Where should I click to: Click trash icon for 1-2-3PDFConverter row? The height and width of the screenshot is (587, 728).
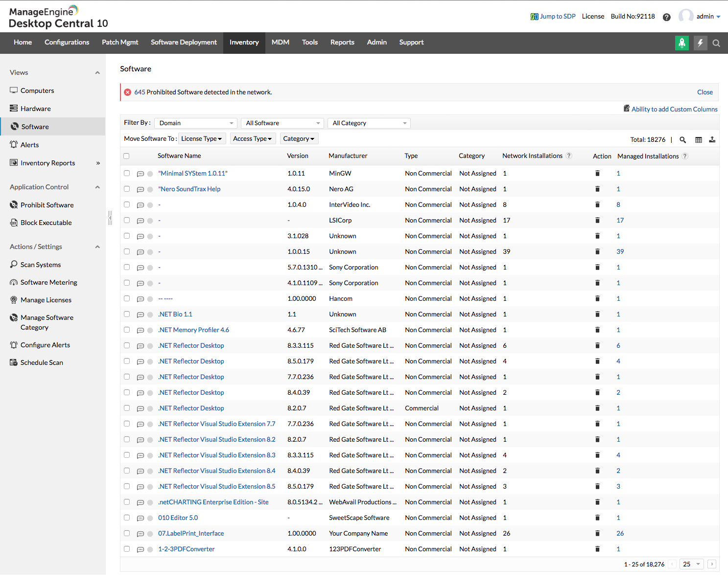click(597, 549)
